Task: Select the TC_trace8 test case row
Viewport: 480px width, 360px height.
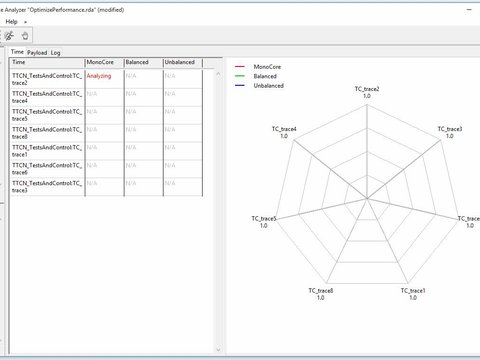Action: (x=106, y=133)
